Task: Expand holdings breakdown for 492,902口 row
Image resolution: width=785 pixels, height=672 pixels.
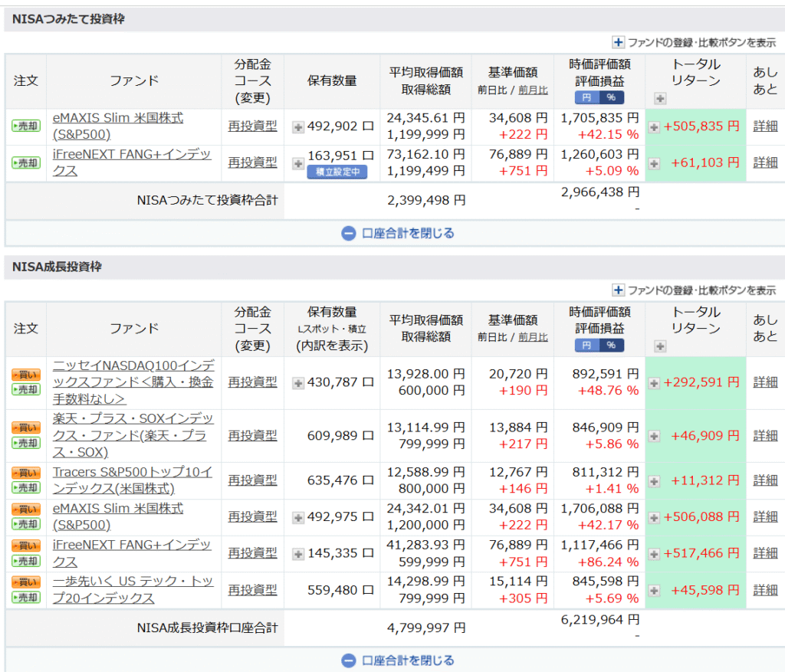Action: [x=298, y=127]
